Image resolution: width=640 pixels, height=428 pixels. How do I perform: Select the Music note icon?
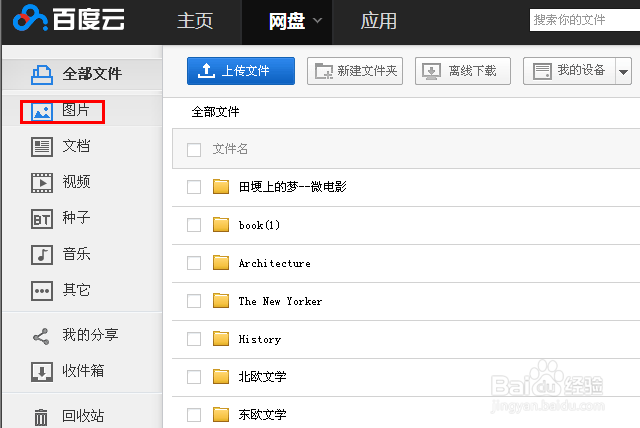42,255
